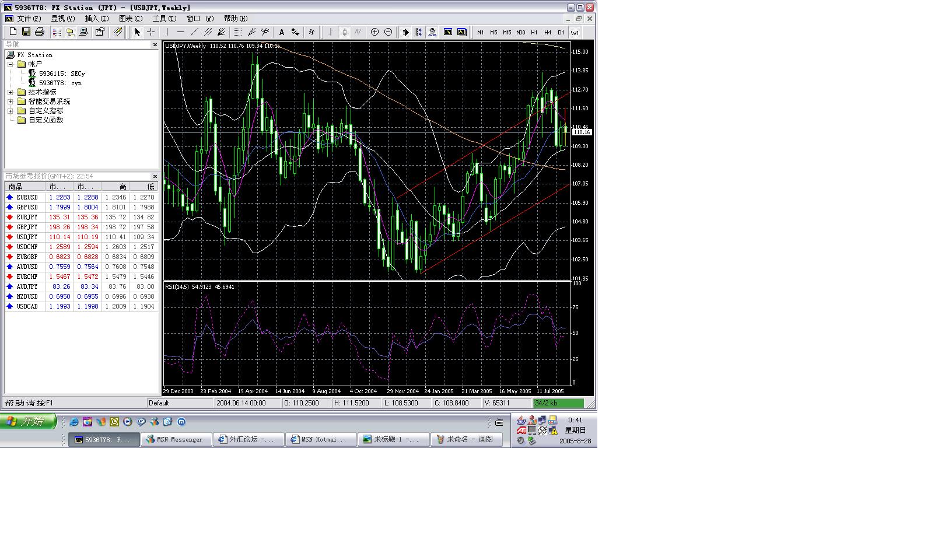Pick the equidistant channel tool

(x=208, y=32)
